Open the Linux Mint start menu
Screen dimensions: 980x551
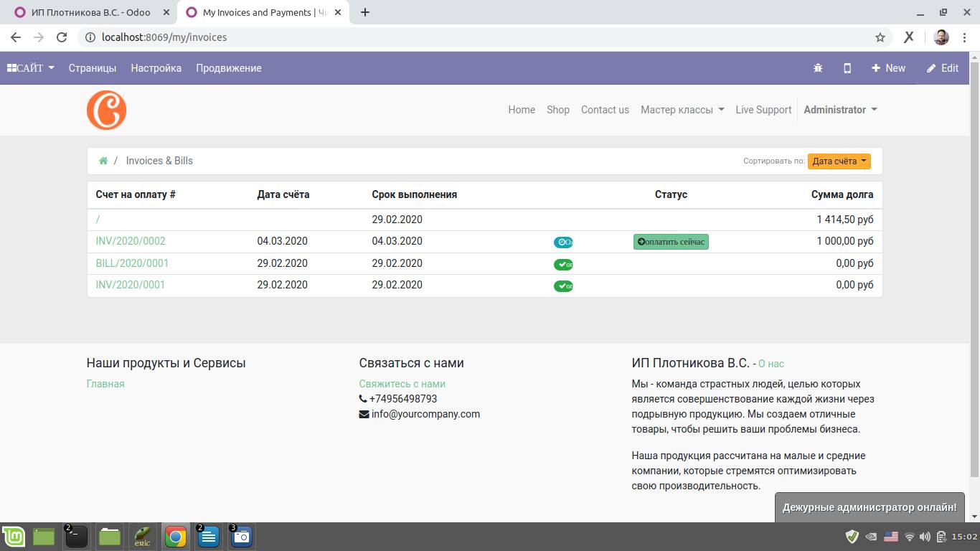pos(14,537)
